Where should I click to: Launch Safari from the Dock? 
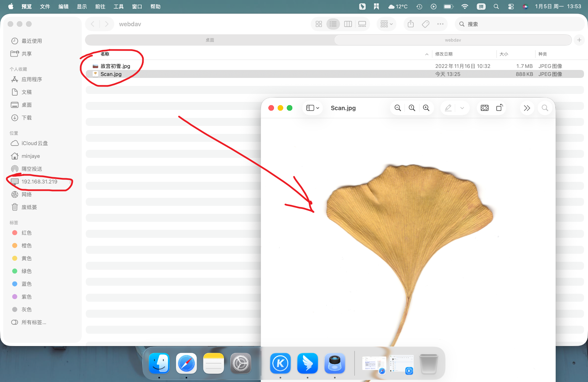[x=186, y=363]
